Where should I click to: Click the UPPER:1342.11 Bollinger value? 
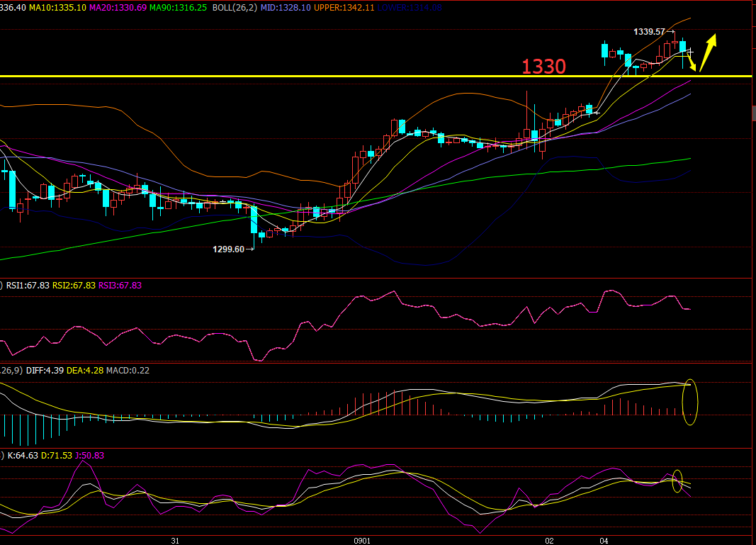[x=344, y=8]
